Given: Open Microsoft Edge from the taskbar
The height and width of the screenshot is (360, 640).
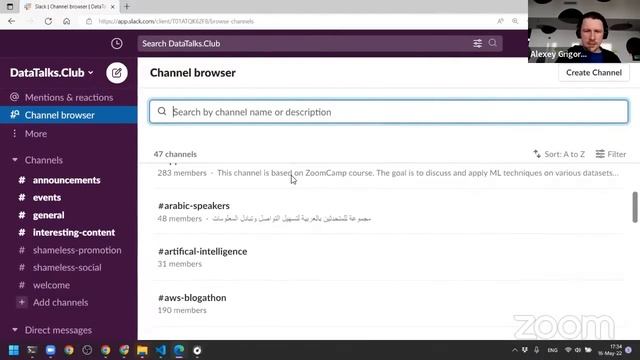Looking at the screenshot, I should pyautogui.click(x=179, y=350).
